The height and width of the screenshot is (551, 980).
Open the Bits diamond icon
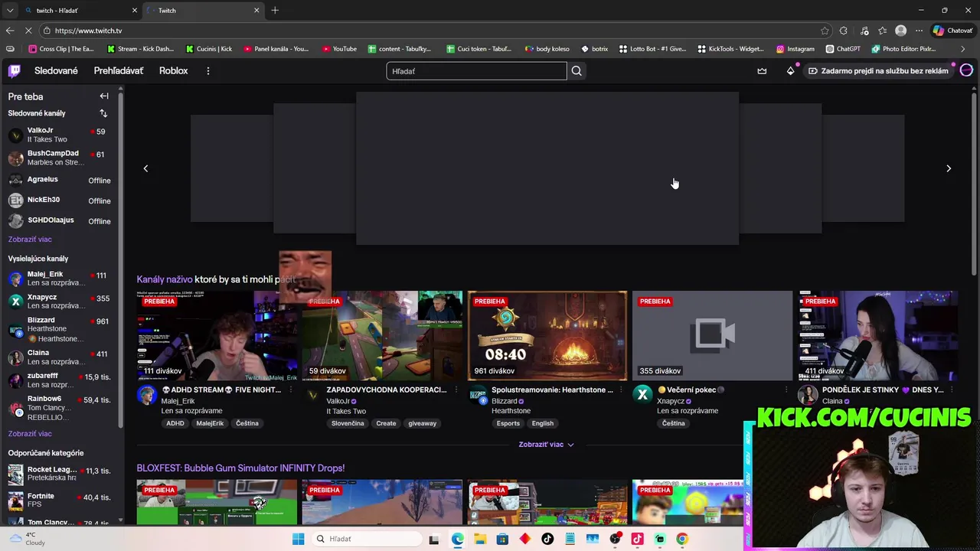tap(791, 71)
